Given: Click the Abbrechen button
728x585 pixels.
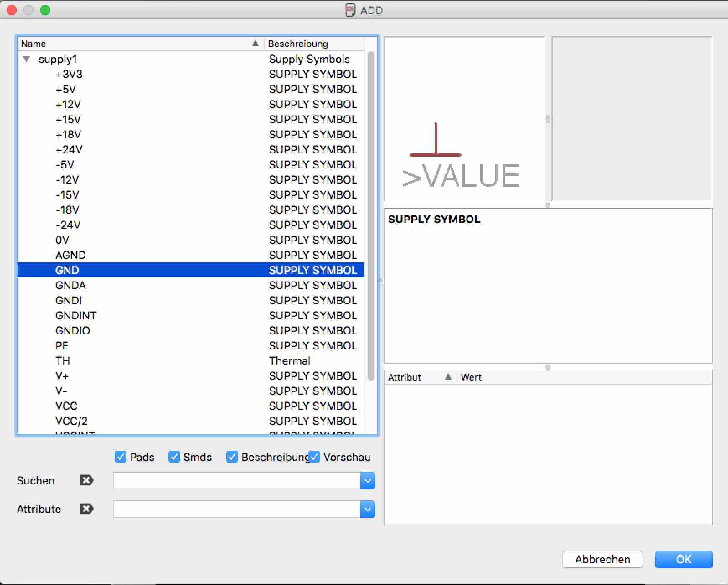Looking at the screenshot, I should click(602, 559).
